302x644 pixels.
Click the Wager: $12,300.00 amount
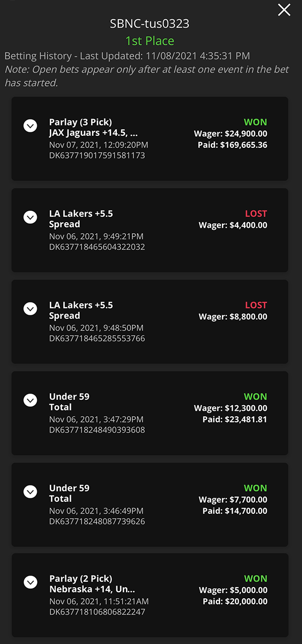231,408
